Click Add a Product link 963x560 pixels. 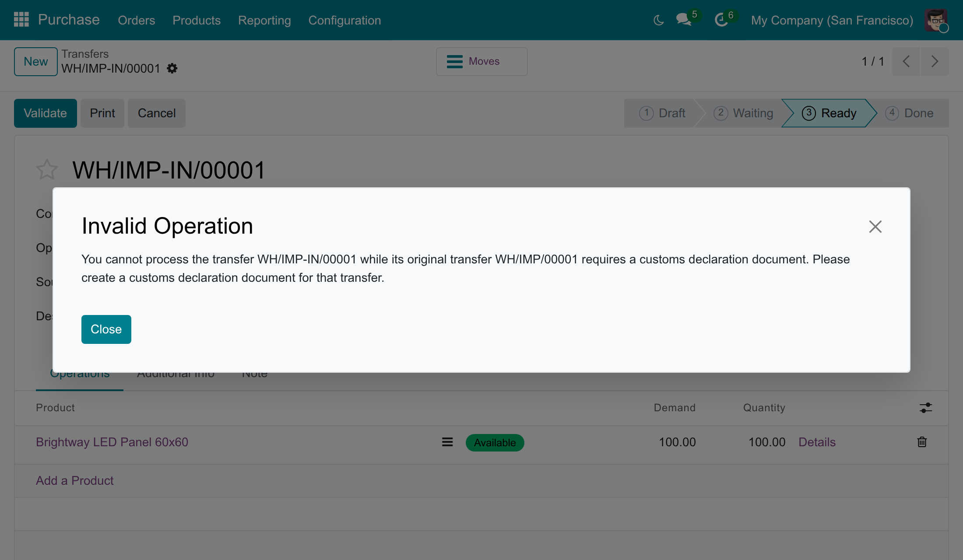pos(75,481)
